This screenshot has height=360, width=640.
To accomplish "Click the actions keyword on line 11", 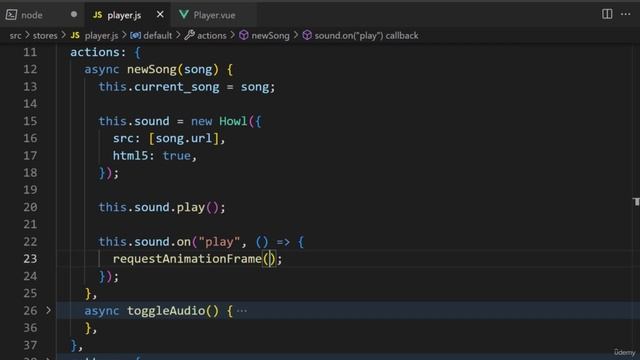I will click(x=95, y=52).
